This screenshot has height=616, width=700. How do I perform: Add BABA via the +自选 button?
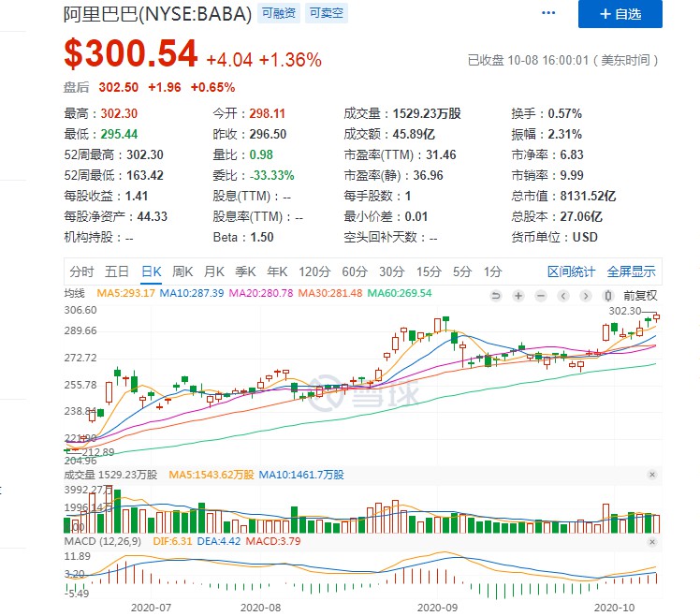click(x=620, y=14)
